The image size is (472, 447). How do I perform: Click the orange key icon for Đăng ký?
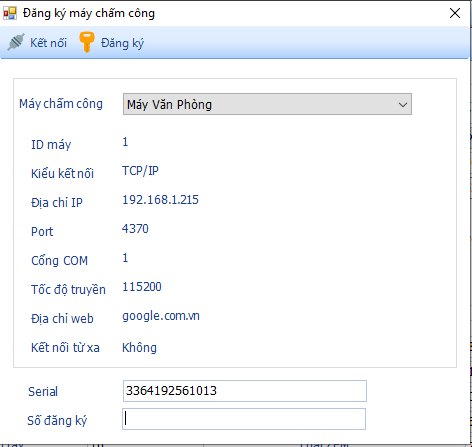87,42
